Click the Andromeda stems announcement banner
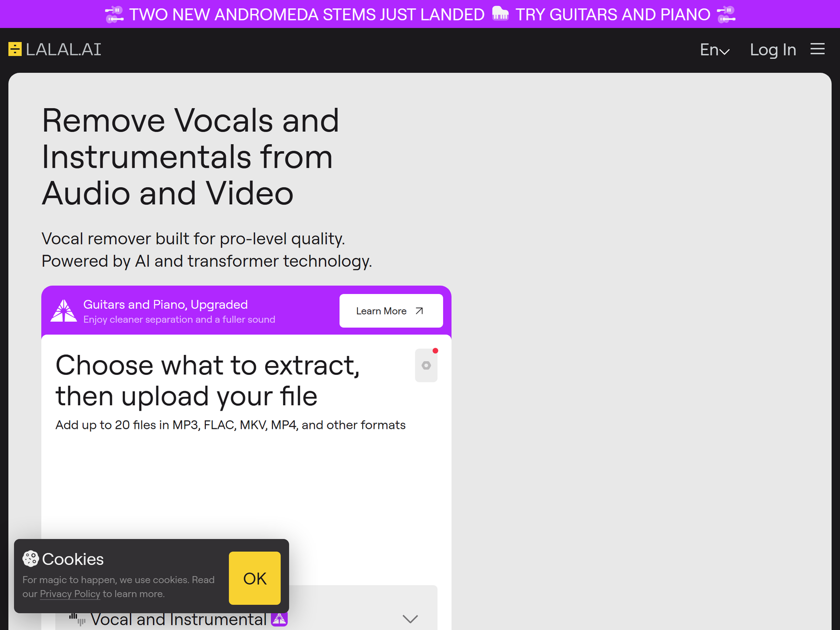The height and width of the screenshot is (630, 840). point(420,14)
